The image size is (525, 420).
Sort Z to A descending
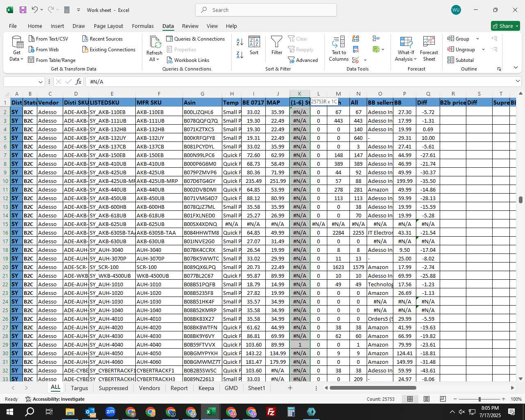240,55
